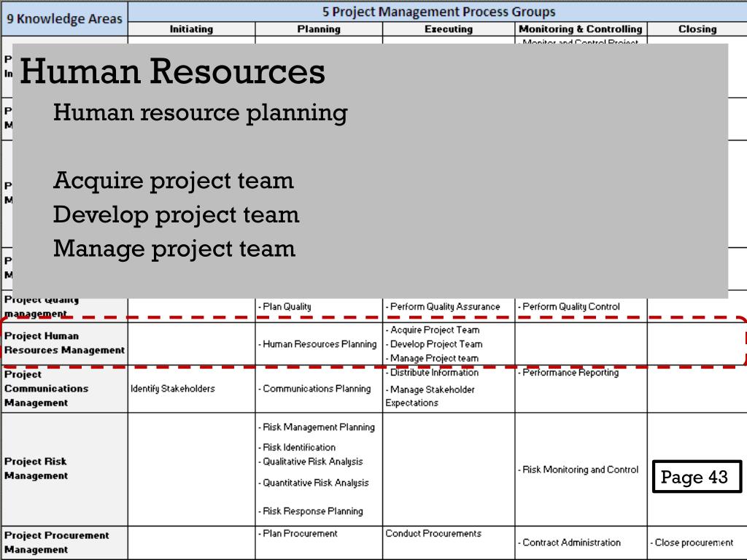Select the 'Monitoring & Controlling' column header
The height and width of the screenshot is (560, 747).
point(580,29)
